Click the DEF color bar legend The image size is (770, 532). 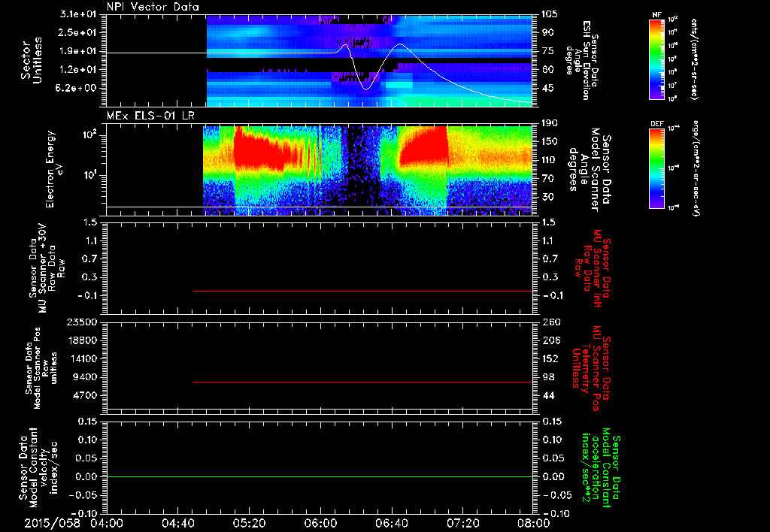pos(657,168)
